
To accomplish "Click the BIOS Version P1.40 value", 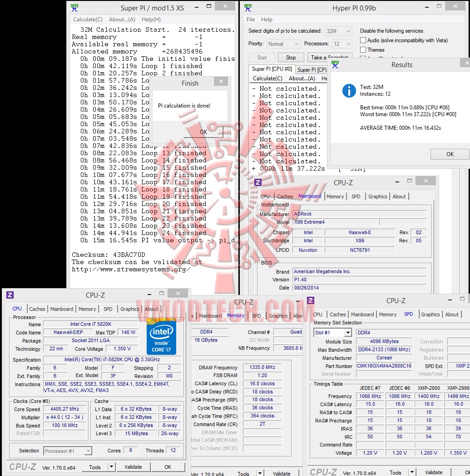I will (360, 280).
